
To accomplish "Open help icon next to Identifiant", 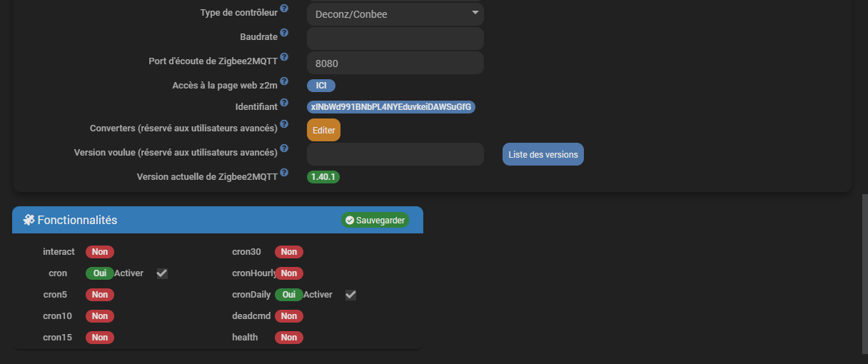I will pyautogui.click(x=284, y=103).
